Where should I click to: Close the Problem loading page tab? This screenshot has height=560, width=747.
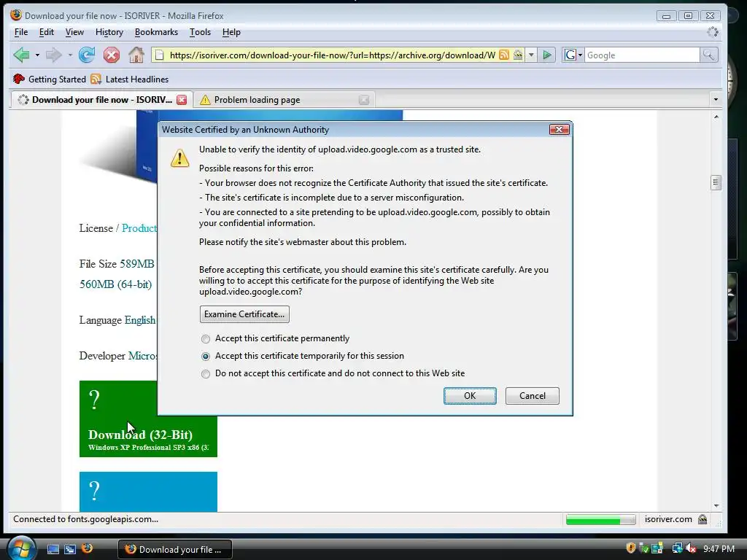(363, 99)
